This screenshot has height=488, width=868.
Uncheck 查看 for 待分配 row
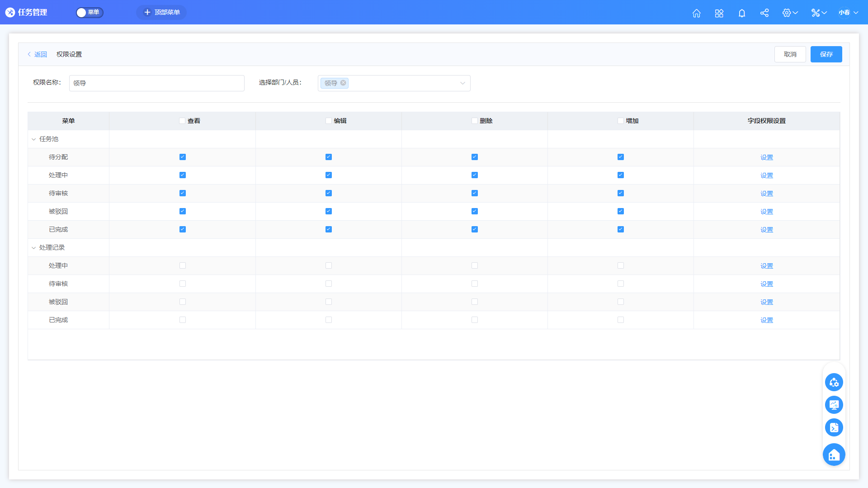[x=182, y=157]
